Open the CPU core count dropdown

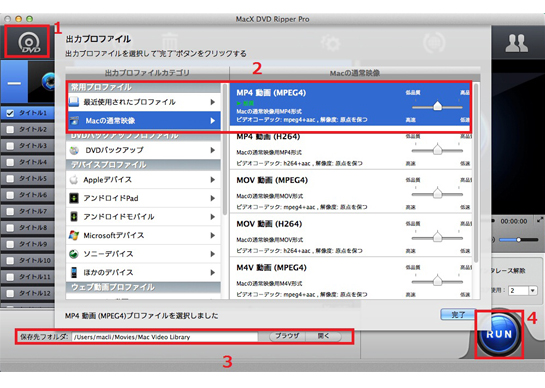pos(532,290)
